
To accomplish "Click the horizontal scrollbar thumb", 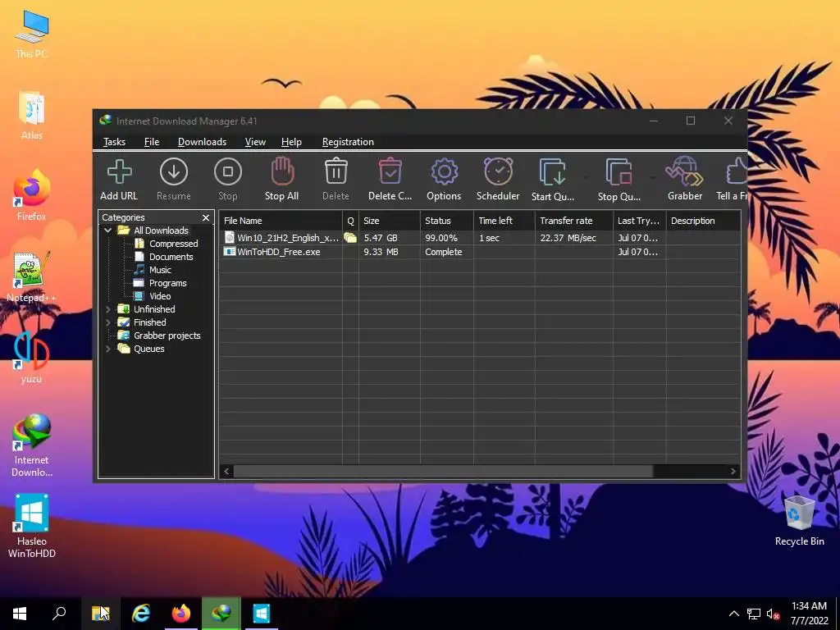I will 443,472.
